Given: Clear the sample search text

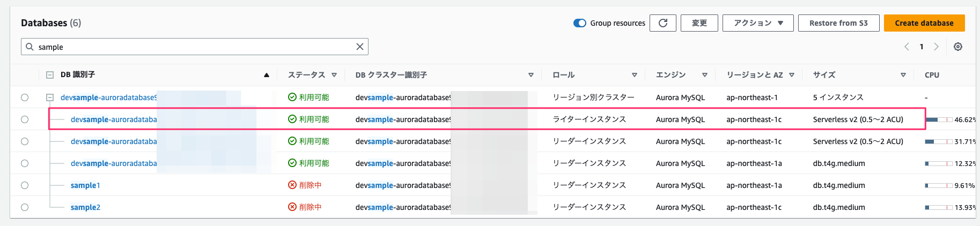Looking at the screenshot, I should coord(360,47).
